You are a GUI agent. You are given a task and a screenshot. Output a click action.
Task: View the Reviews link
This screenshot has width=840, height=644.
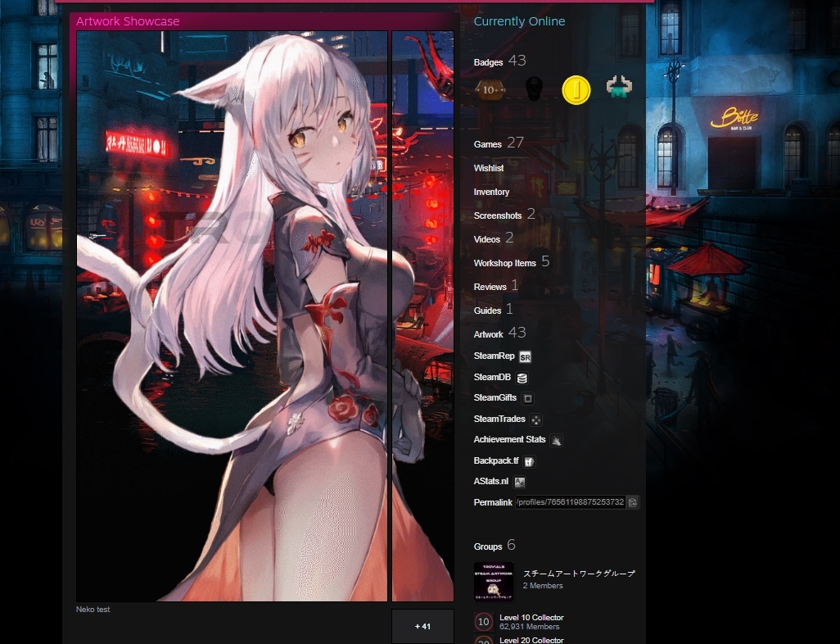(490, 287)
